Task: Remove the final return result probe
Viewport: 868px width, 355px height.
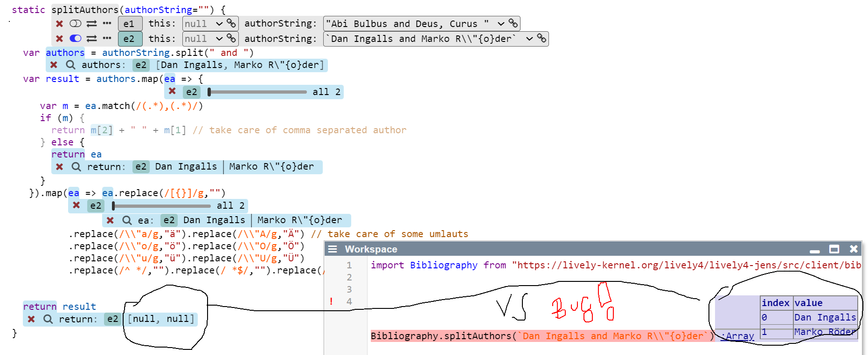Action: [31, 319]
